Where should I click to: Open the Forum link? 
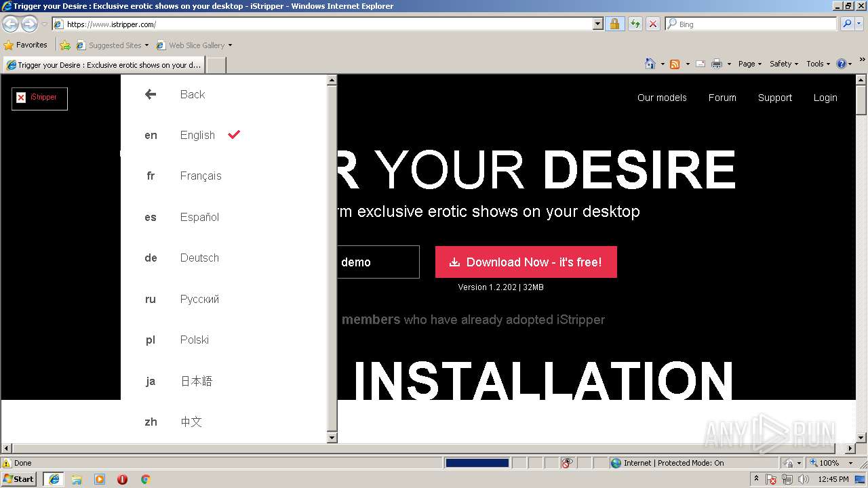pyautogui.click(x=722, y=98)
